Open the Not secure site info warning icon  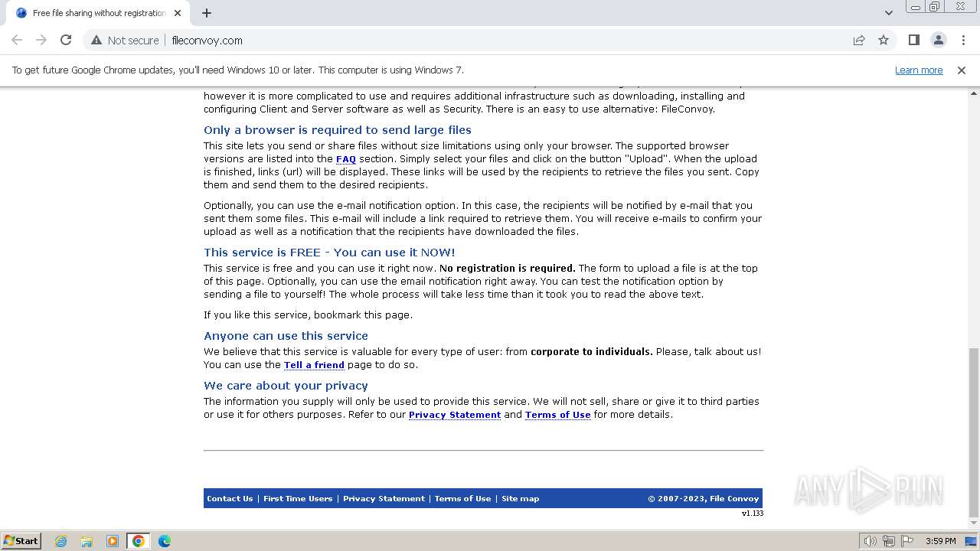tap(96, 40)
